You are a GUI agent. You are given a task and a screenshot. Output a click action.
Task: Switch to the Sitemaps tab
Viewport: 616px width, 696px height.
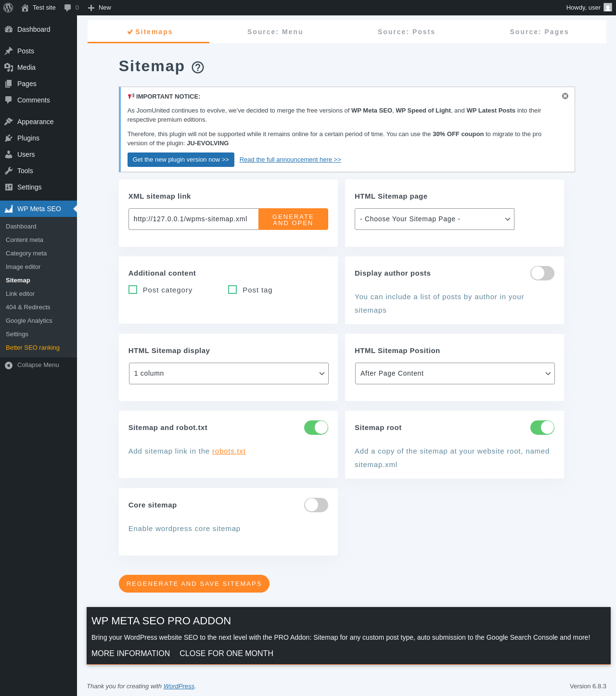pos(149,32)
